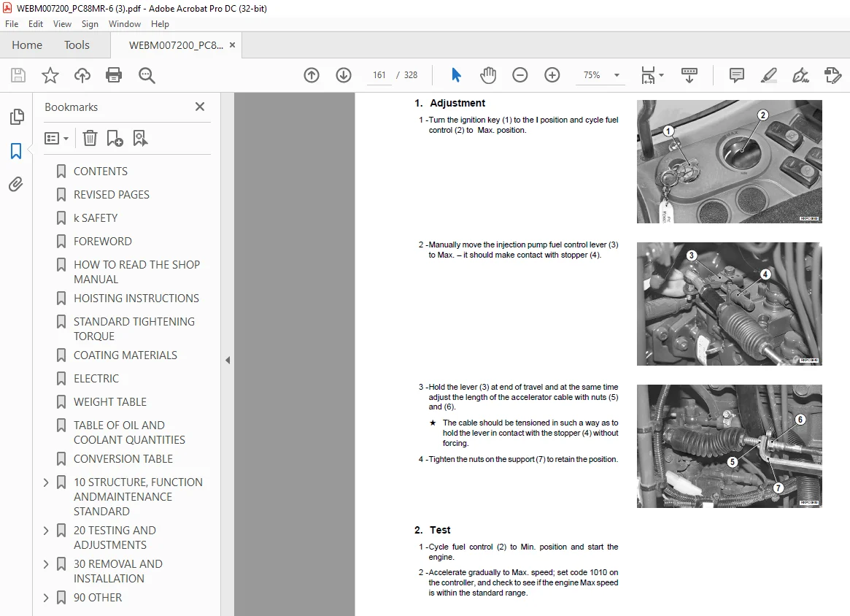The height and width of the screenshot is (616, 850).
Task: Add a new bookmark icon
Action: click(x=115, y=138)
